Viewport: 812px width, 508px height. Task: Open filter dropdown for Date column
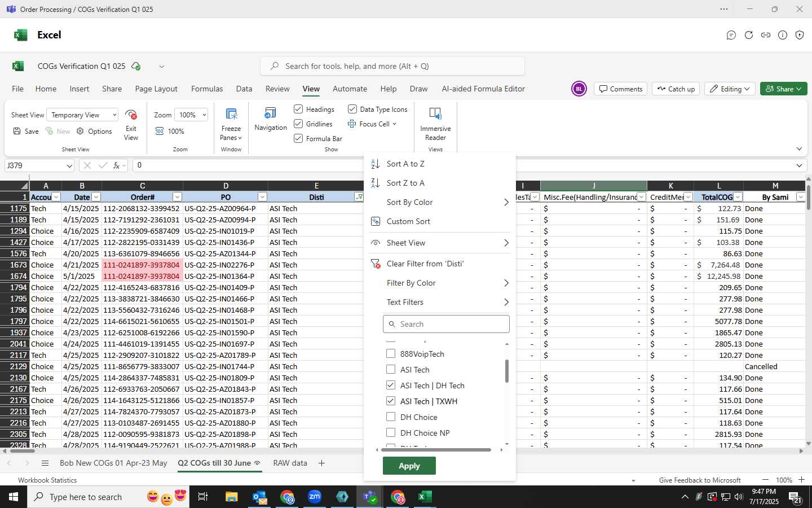tap(96, 197)
